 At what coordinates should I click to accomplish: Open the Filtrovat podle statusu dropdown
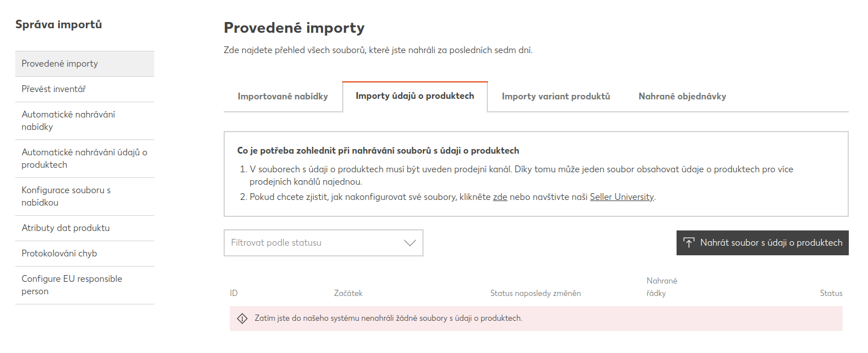pos(324,243)
